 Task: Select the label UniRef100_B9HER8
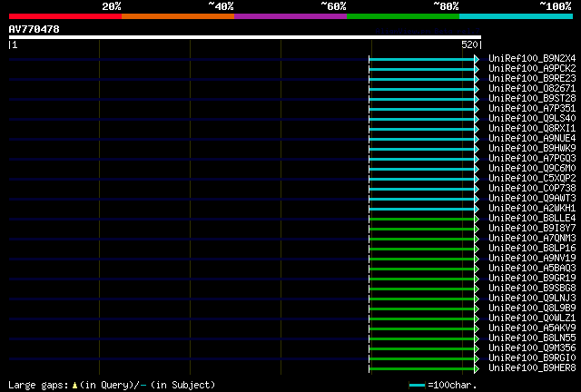pyautogui.click(x=532, y=368)
